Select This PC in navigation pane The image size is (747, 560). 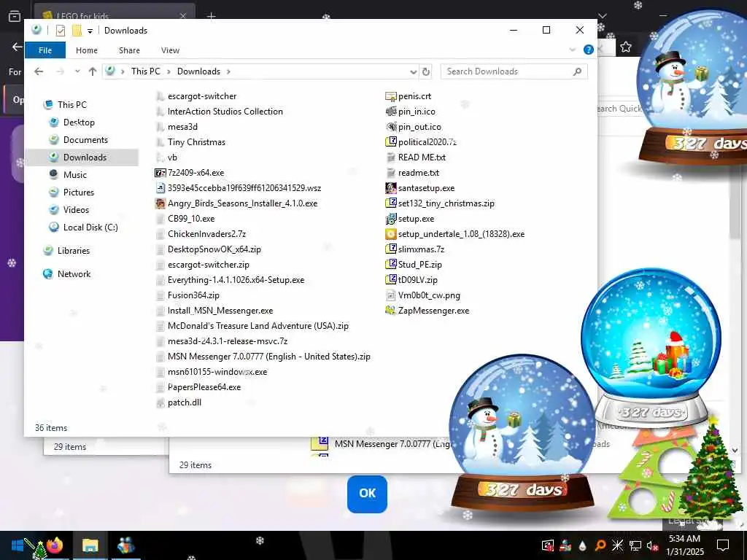pos(72,105)
